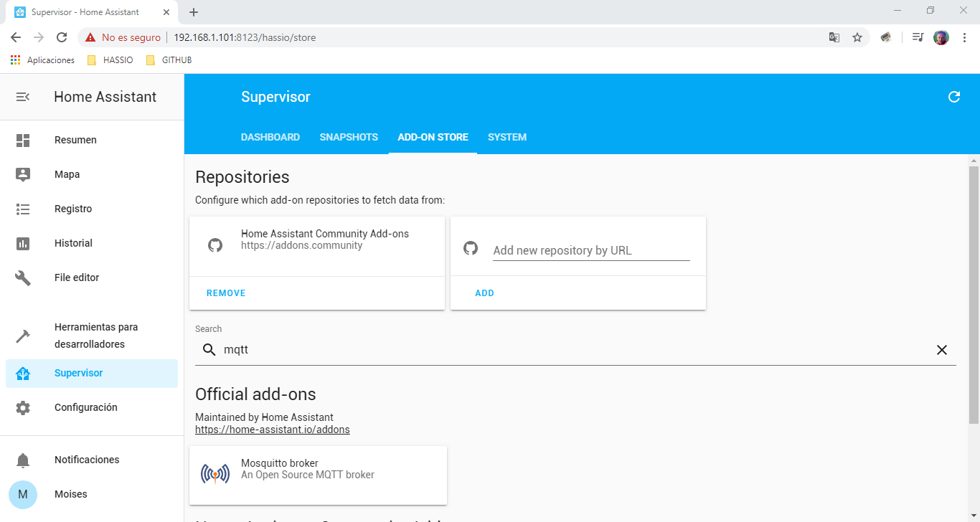980x522 pixels.
Task: Click the 'https://addons.community' text
Action: pos(301,245)
